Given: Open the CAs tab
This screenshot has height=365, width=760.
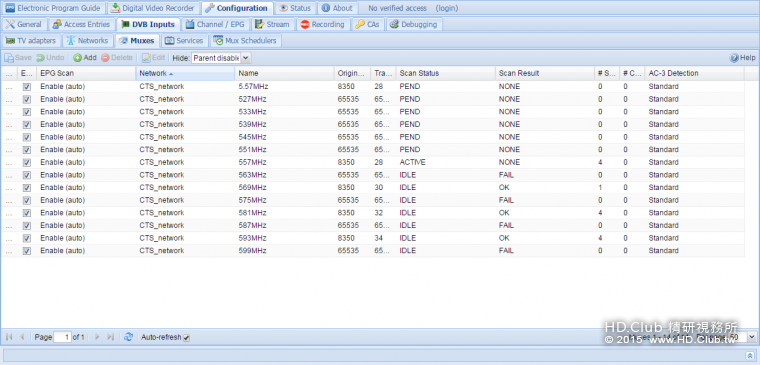Looking at the screenshot, I should point(367,24).
